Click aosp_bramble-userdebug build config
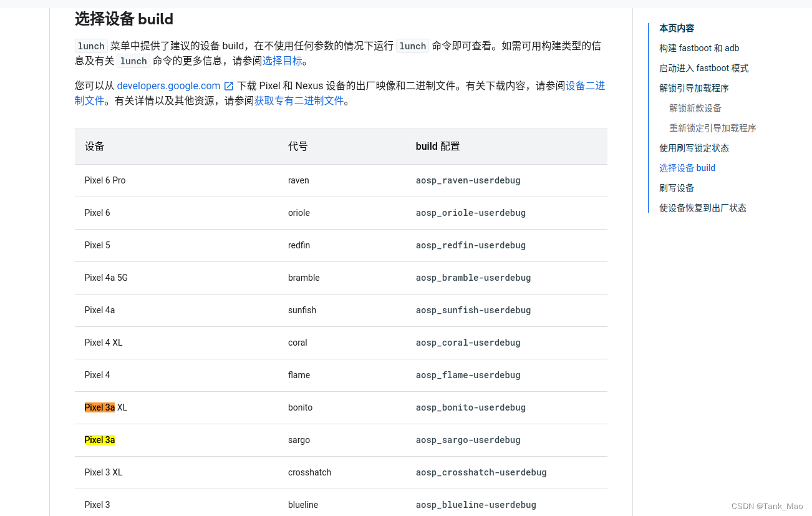 (473, 278)
